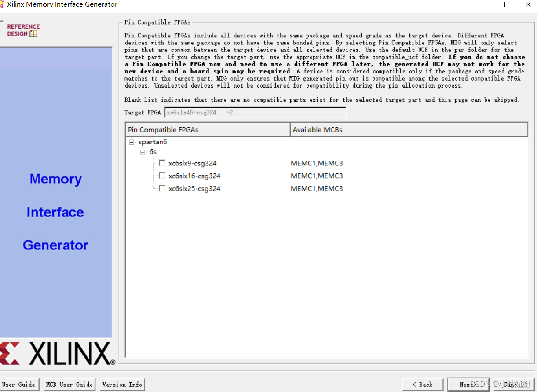Check the xc6slx16-csg324 compatible device
The image size is (537, 392).
tap(162, 176)
